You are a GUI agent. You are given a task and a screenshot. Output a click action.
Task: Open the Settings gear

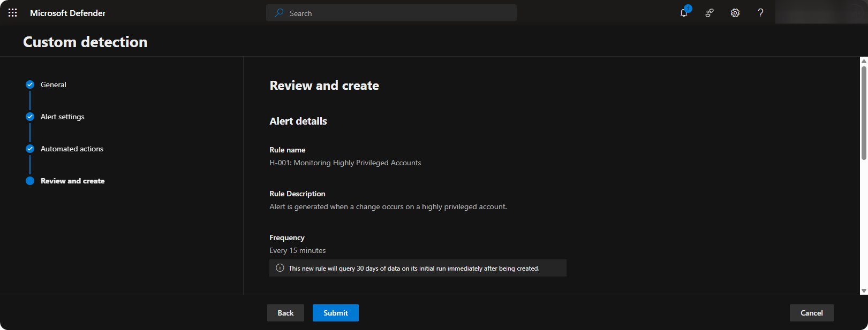pos(735,13)
